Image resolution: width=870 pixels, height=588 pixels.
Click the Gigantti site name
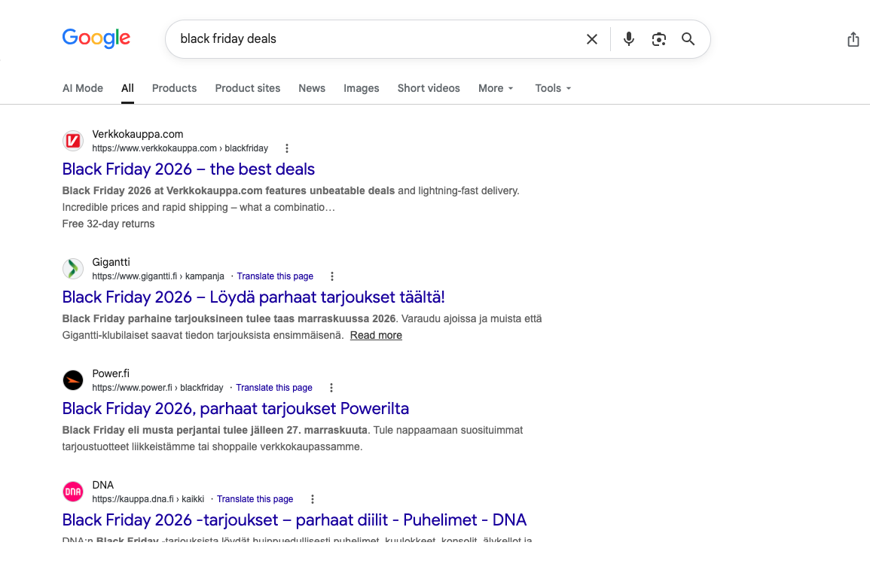(111, 263)
